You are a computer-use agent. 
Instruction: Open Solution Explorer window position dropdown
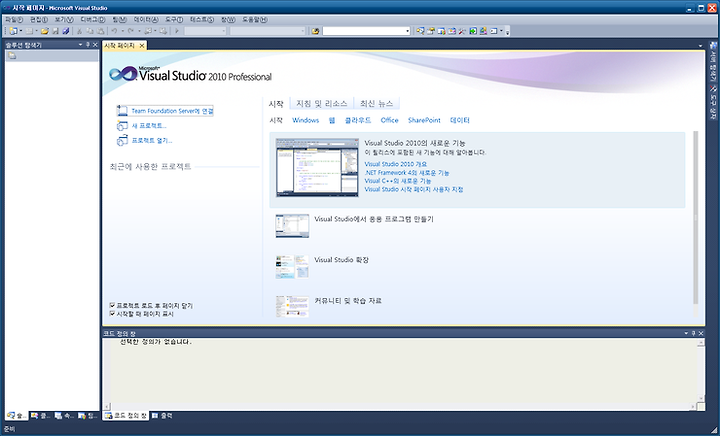point(80,45)
